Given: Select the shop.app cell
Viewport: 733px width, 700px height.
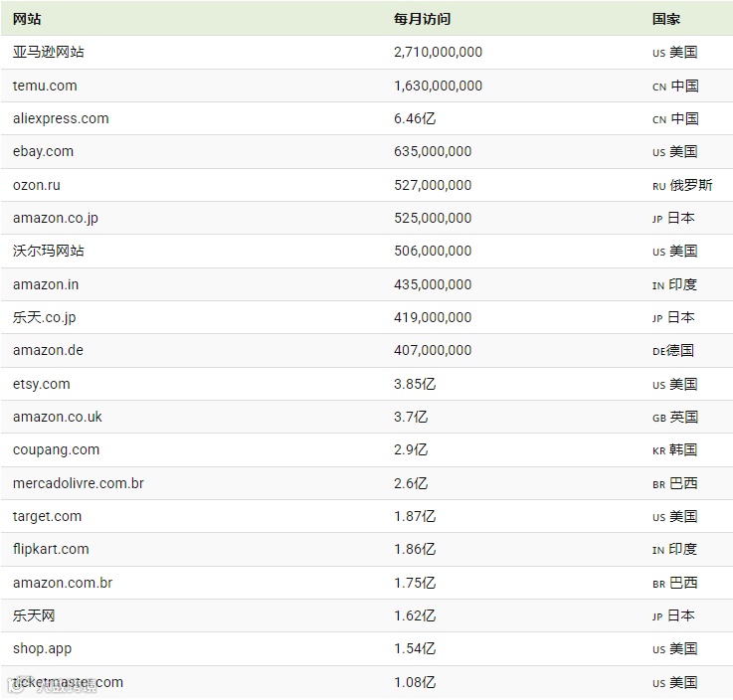Looking at the screenshot, I should [43, 648].
